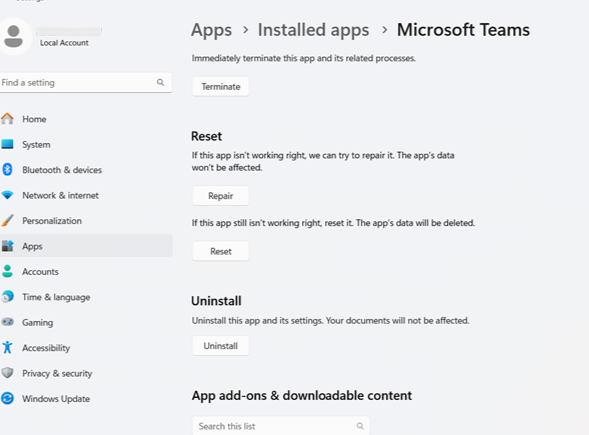Click the Uninstall button
Image resolution: width=589 pixels, height=435 pixels.
pos(220,346)
